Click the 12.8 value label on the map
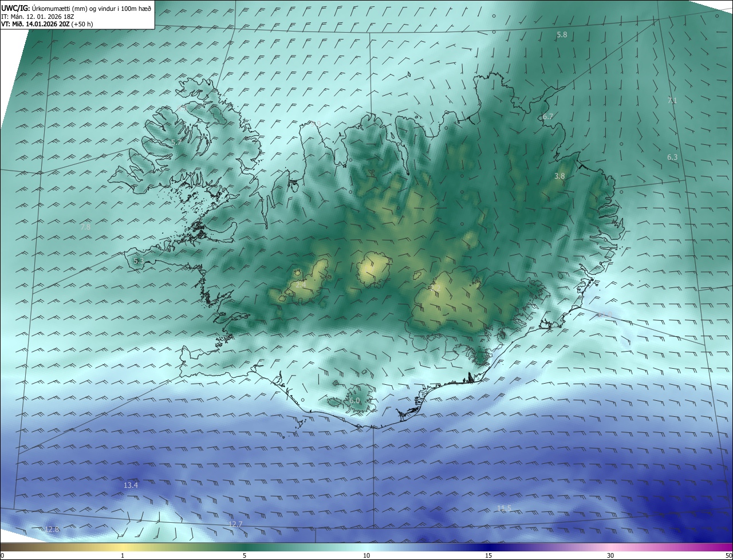Screen dimensions: 733x560 click(52, 530)
